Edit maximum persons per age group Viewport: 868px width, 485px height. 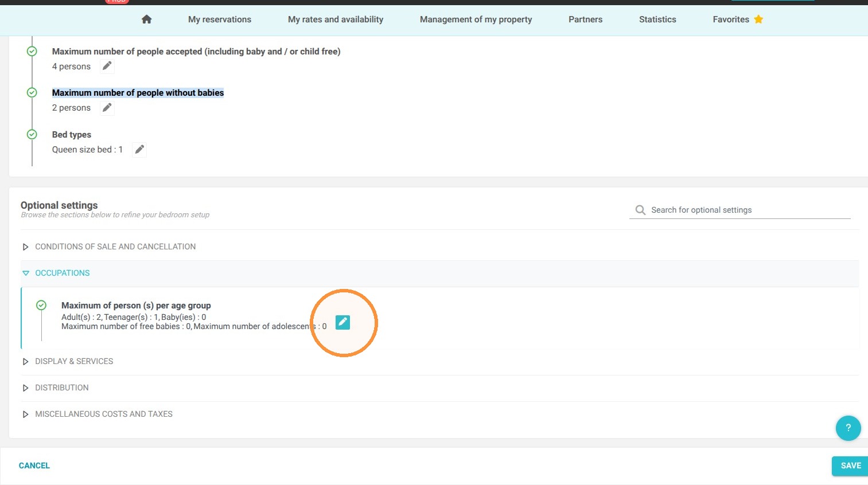pyautogui.click(x=342, y=322)
